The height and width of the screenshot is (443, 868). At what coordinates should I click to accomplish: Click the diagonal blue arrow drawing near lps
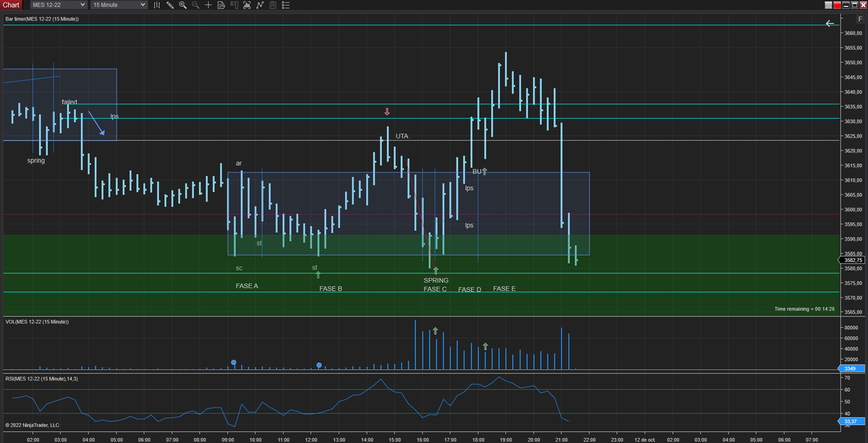click(x=97, y=123)
